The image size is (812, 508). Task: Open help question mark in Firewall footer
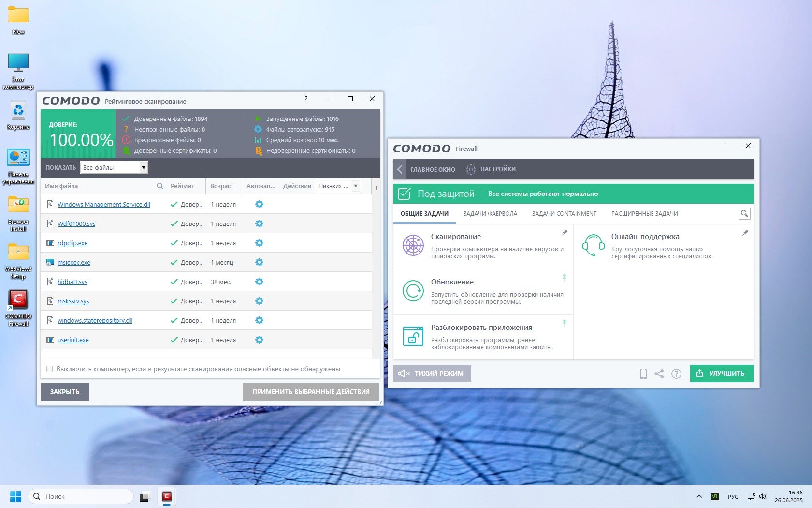pos(676,374)
